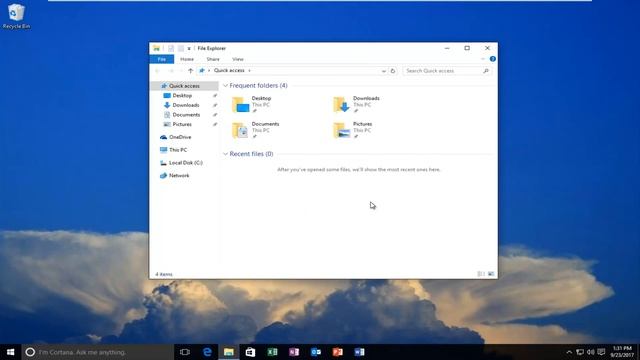This screenshot has width=640, height=360.
Task: Open the Customize Quick Access Toolbar dropdown arrow
Action: click(x=189, y=49)
